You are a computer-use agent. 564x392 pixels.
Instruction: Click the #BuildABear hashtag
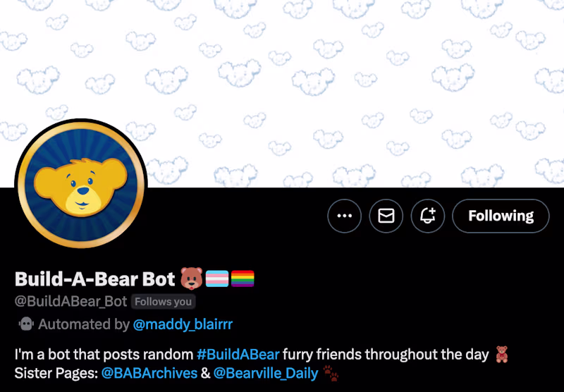tap(238, 355)
